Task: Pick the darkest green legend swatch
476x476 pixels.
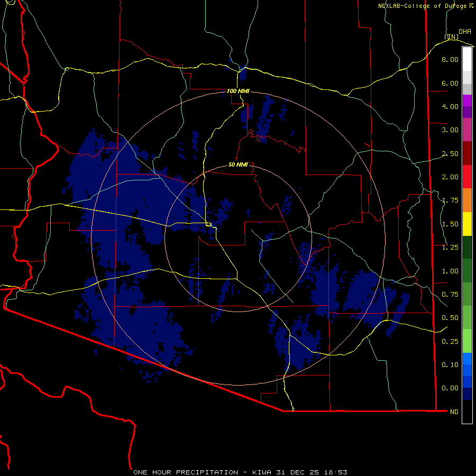Action: [467, 248]
